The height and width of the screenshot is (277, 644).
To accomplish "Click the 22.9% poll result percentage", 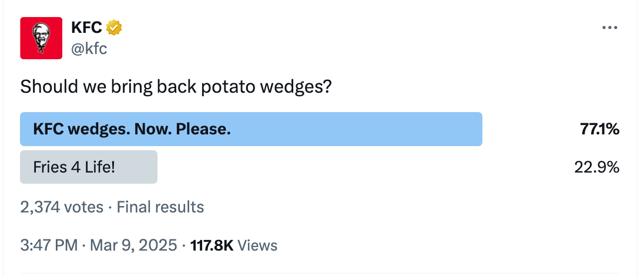I will click(x=596, y=167).
